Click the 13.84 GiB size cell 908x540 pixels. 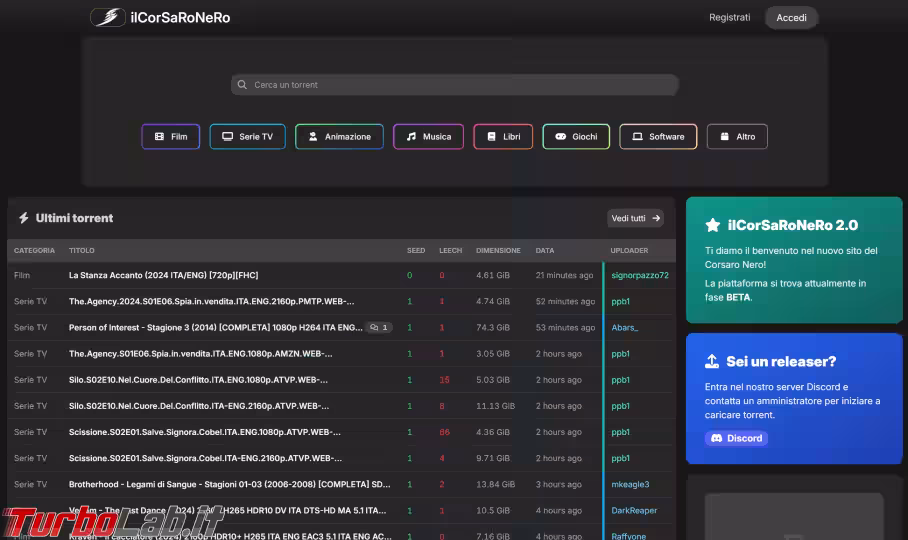(495, 484)
